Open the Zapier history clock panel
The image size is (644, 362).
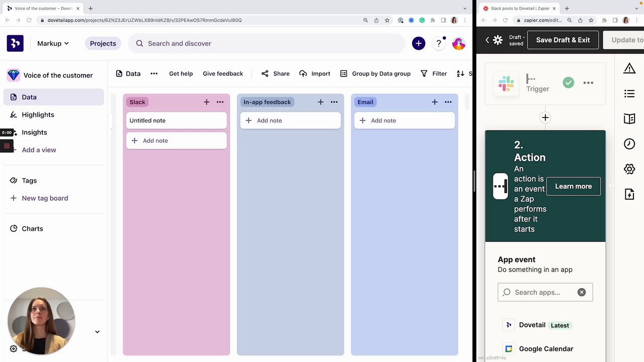point(629,144)
